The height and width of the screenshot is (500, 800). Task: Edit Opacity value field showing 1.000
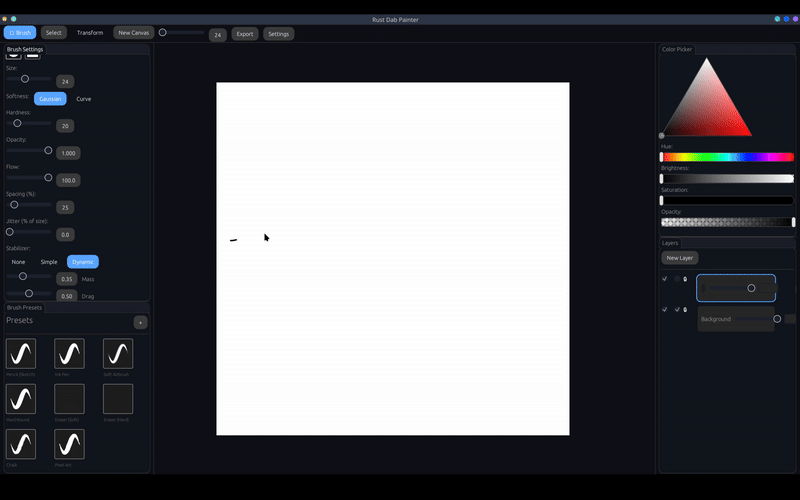[68, 153]
